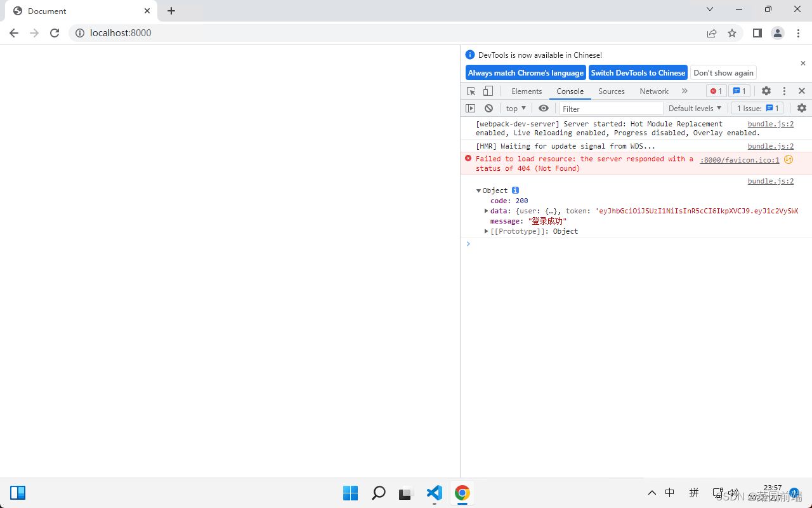
Task: Open bundle.js:2 link above Object
Action: point(771,182)
